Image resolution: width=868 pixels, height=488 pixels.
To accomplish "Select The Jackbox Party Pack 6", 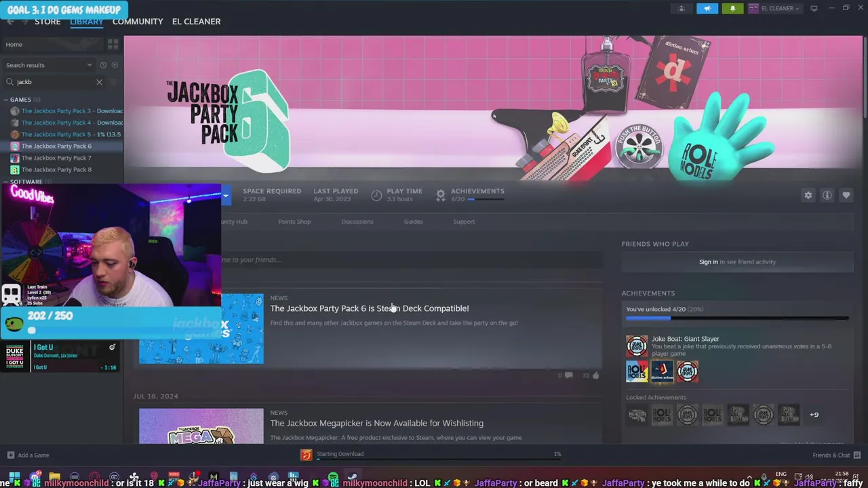I will point(62,146).
